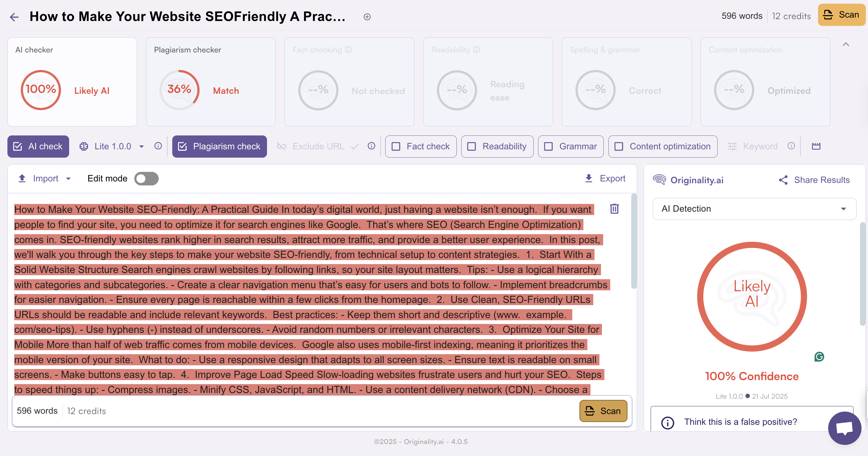Click the Share Results icon
Screen dimensions: 868x456
[783, 180]
